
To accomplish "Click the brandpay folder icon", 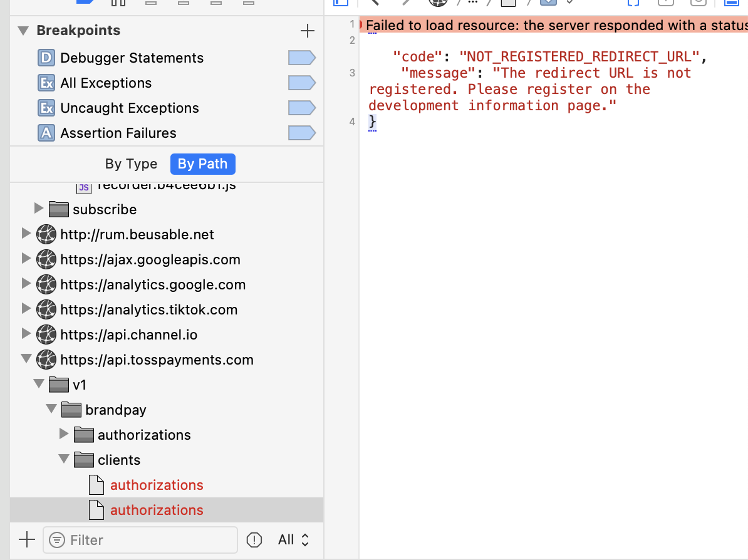I will coord(71,410).
